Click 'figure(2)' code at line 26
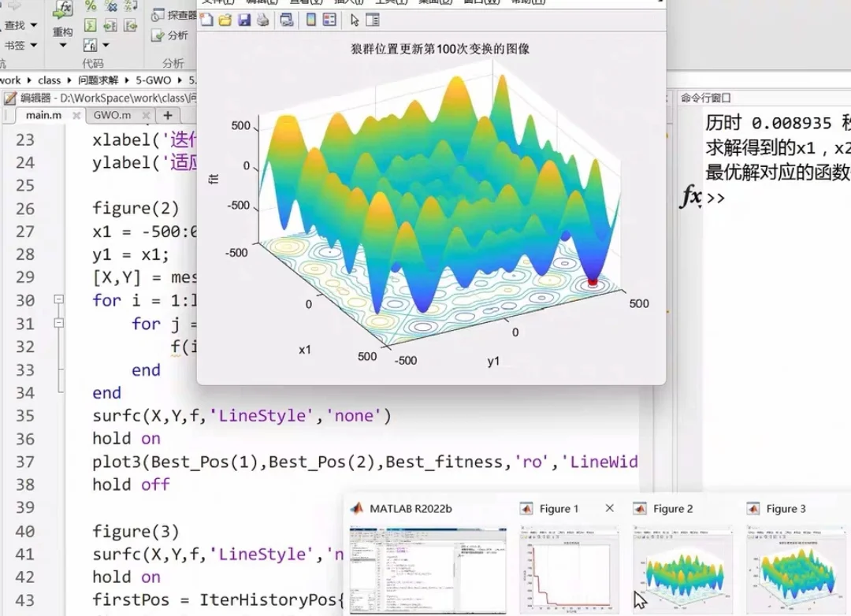 136,208
